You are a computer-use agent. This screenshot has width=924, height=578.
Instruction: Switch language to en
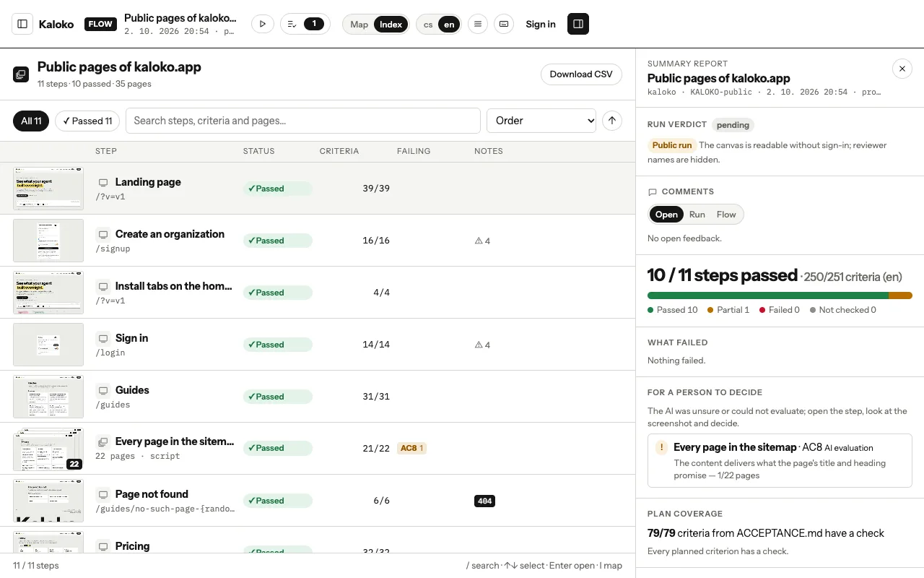[x=449, y=25]
